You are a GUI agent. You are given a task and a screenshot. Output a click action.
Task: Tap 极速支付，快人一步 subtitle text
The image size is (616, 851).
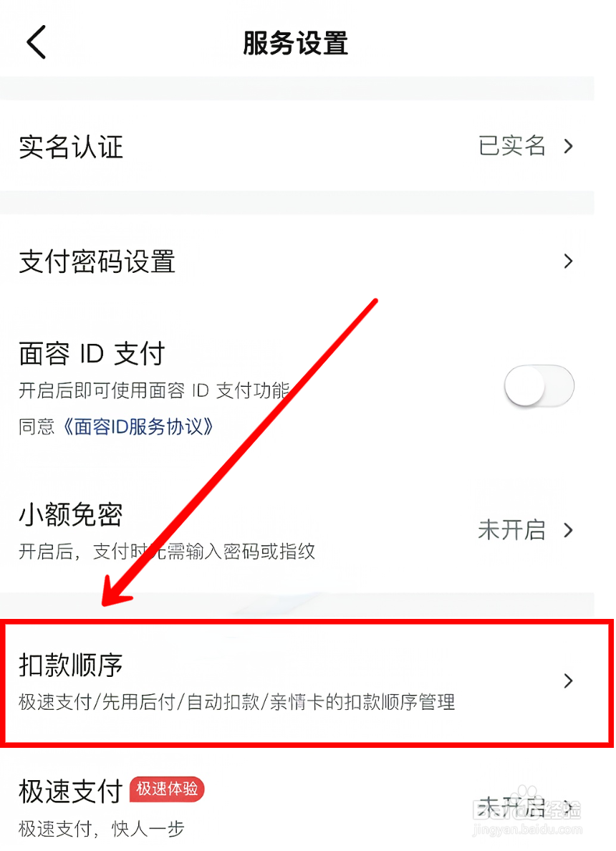point(102,829)
